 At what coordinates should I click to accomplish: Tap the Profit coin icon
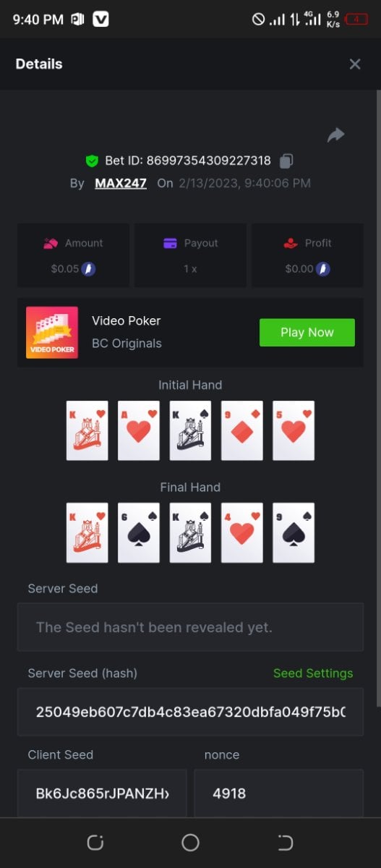click(x=324, y=269)
